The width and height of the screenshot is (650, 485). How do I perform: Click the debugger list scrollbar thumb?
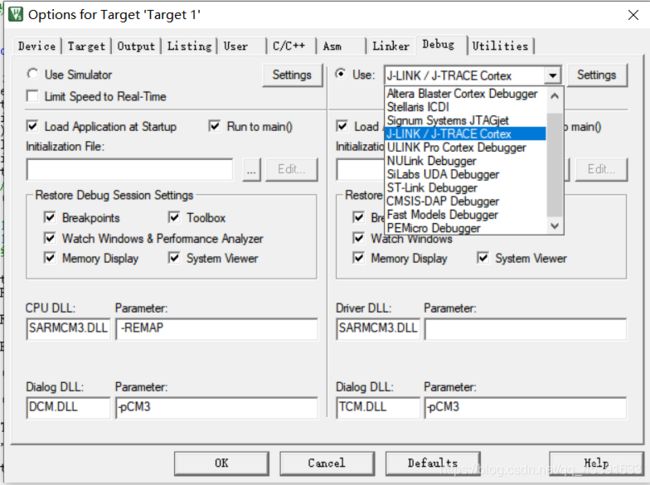click(x=555, y=164)
